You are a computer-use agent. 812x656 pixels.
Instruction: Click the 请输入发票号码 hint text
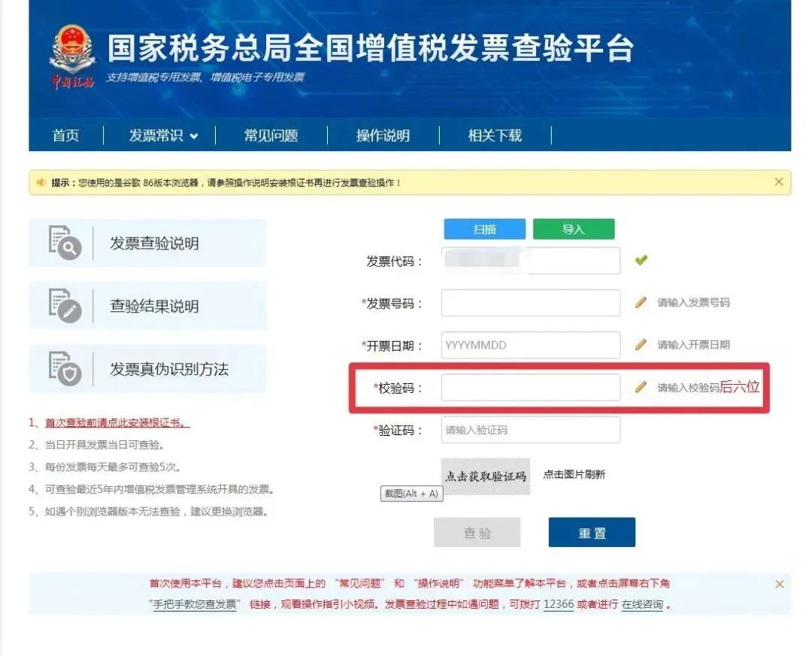tap(693, 303)
